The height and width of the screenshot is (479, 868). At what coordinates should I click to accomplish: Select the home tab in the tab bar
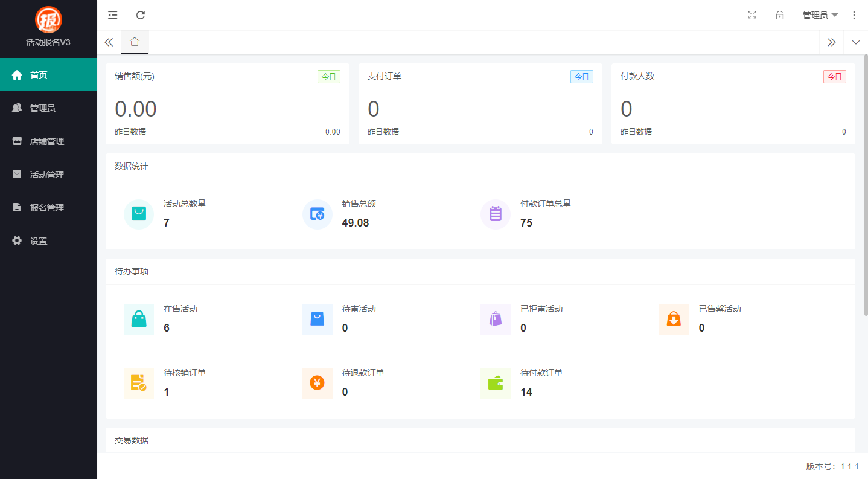point(135,42)
